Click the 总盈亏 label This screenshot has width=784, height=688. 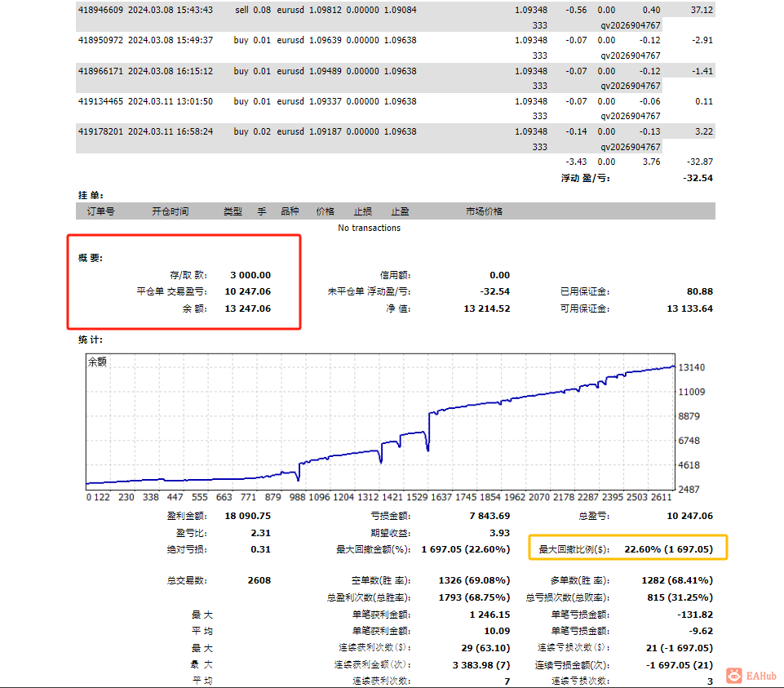tap(594, 516)
